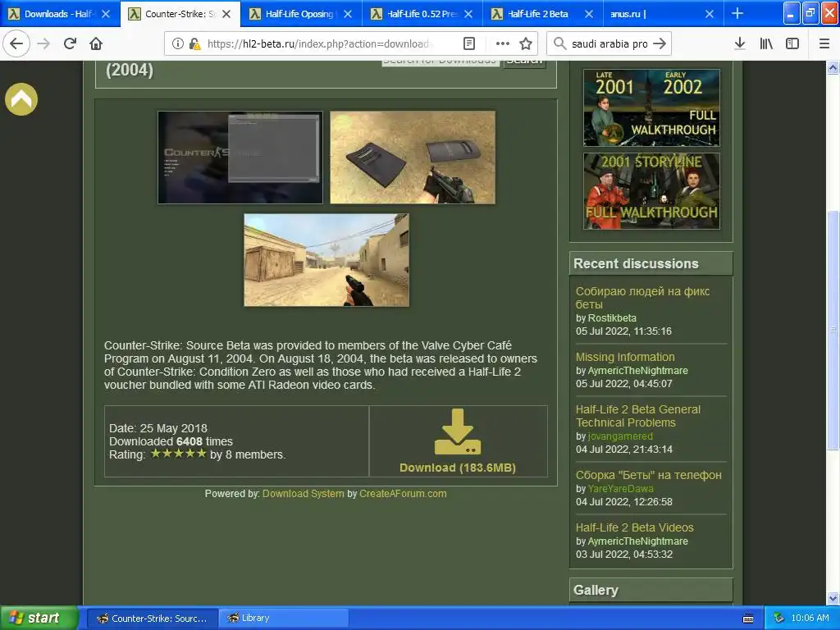Image resolution: width=840 pixels, height=630 pixels.
Task: Go back to previous page
Action: coord(16,43)
